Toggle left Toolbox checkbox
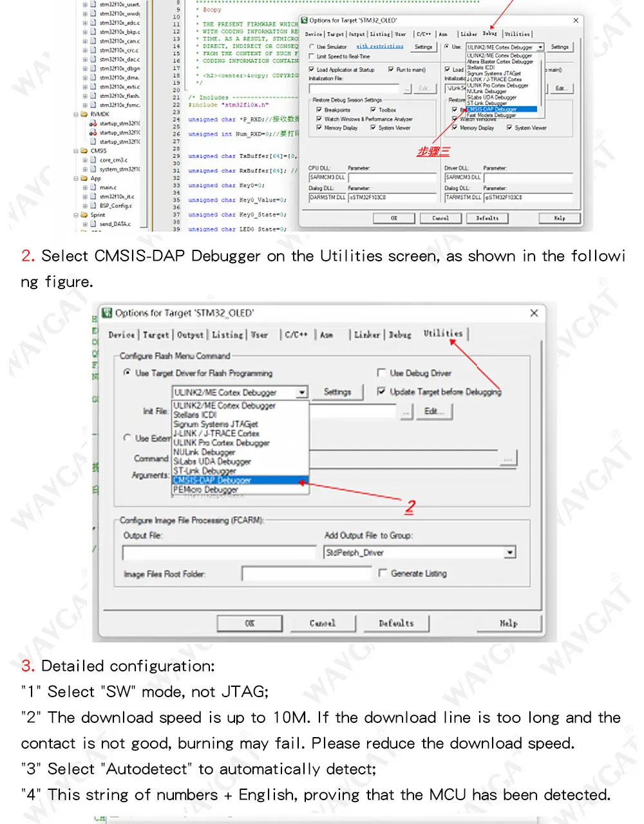 374,110
